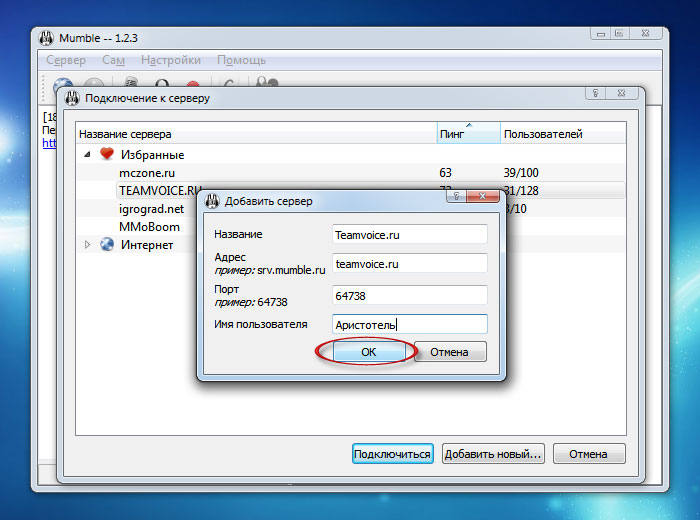
Task: Select the igrograd.net server row
Action: coord(350,208)
